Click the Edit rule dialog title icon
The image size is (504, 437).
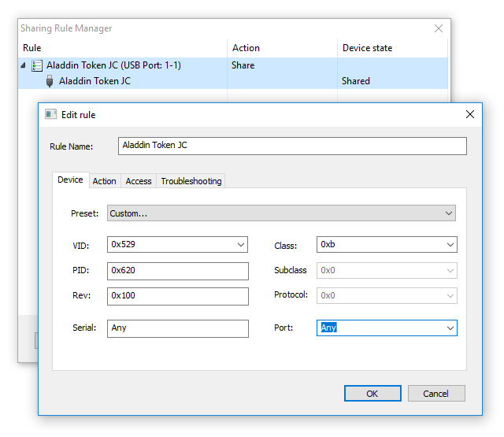coord(50,114)
